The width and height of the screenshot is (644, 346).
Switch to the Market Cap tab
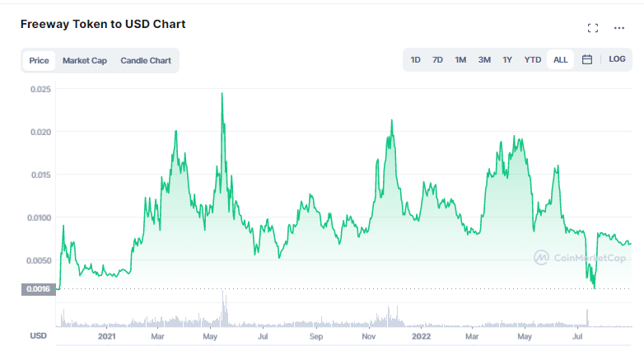(x=85, y=60)
